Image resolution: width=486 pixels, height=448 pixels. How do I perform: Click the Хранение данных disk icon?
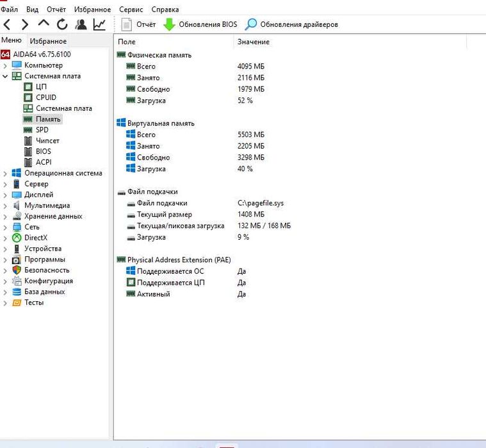[17, 216]
